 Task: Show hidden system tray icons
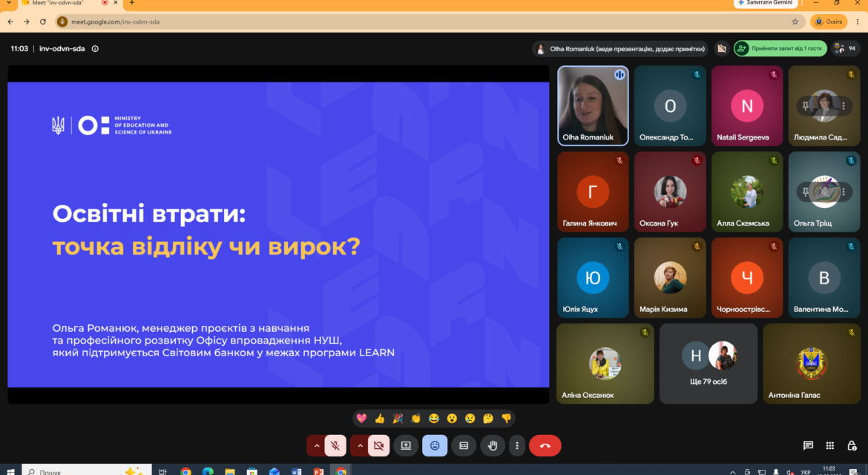point(732,472)
